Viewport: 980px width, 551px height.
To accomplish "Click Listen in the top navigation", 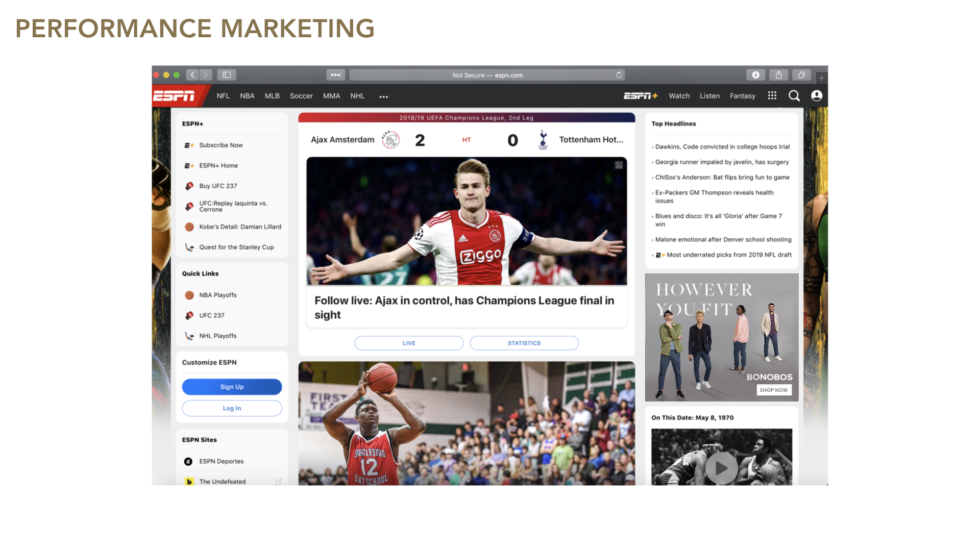I will pyautogui.click(x=709, y=96).
